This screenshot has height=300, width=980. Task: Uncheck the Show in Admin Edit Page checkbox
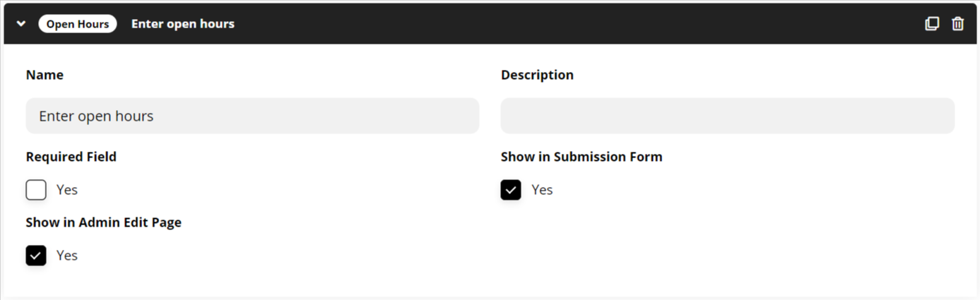36,256
